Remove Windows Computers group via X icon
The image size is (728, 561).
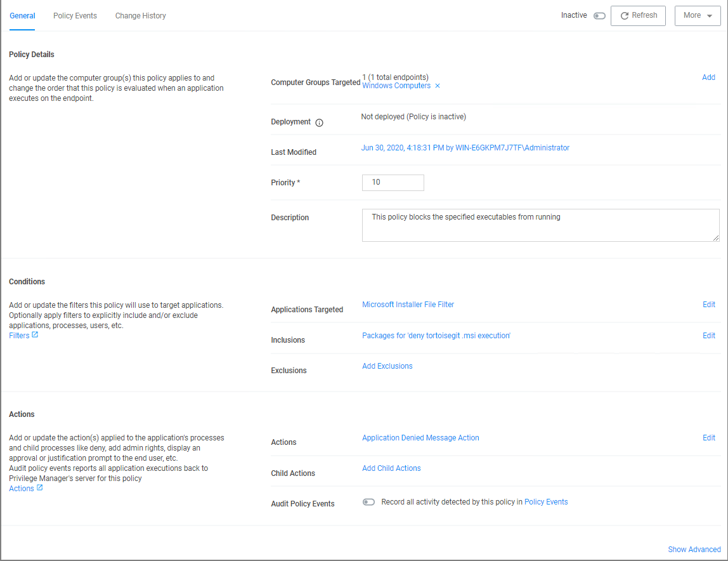point(438,86)
